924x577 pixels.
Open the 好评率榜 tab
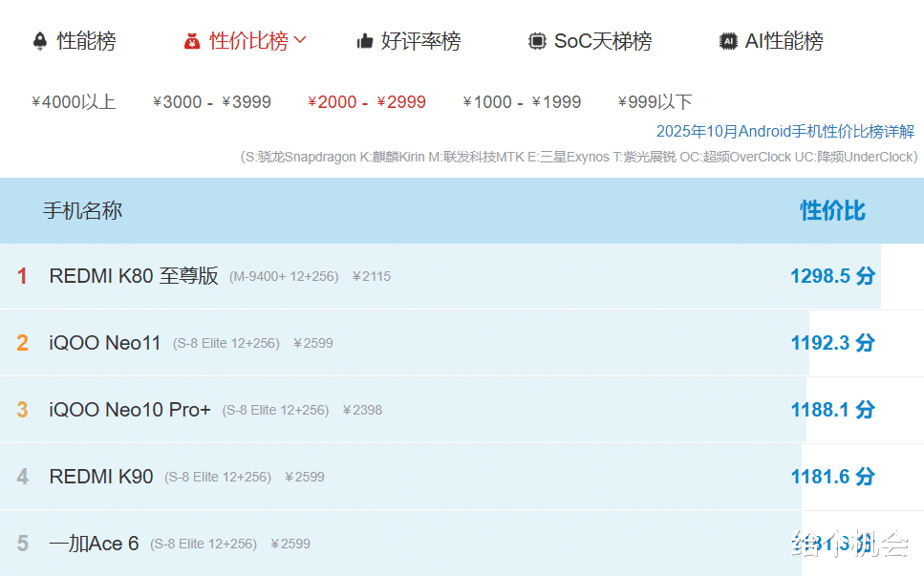[x=420, y=41]
